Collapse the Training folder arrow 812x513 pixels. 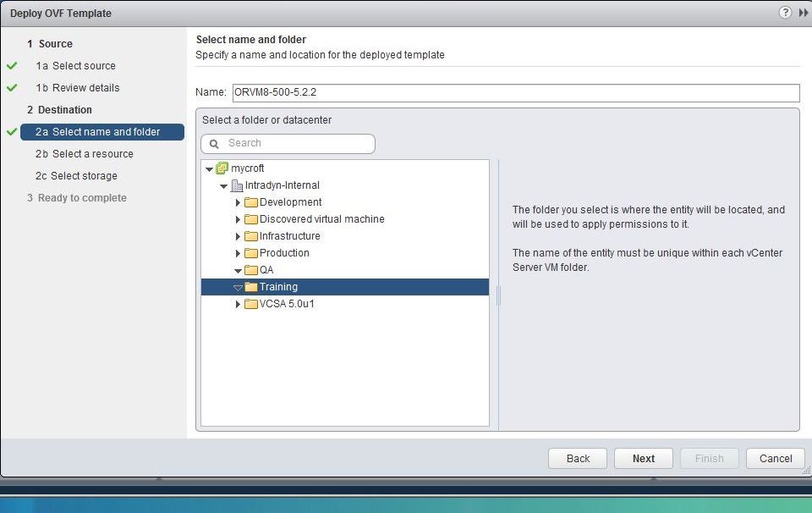[x=239, y=288]
